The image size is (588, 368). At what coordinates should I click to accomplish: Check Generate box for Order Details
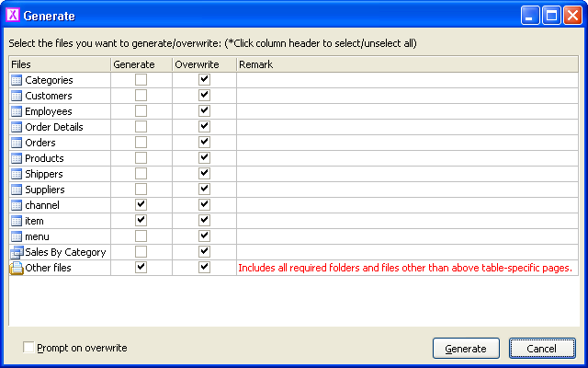pyautogui.click(x=141, y=127)
